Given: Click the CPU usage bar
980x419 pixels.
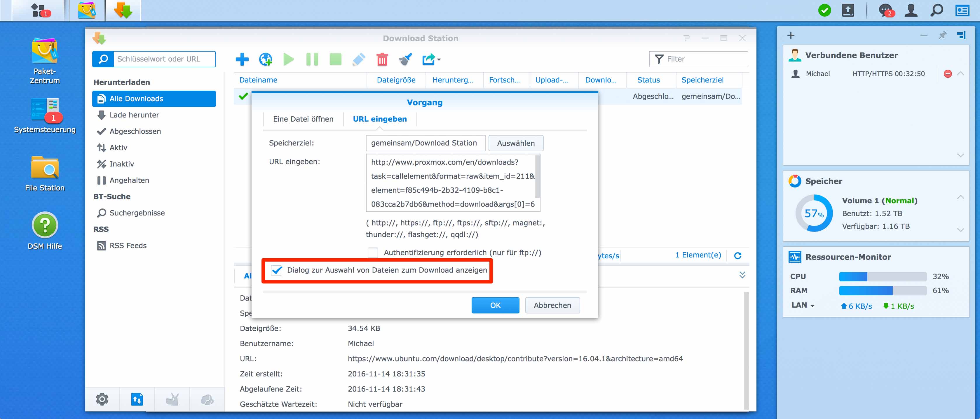Looking at the screenshot, I should pos(883,277).
